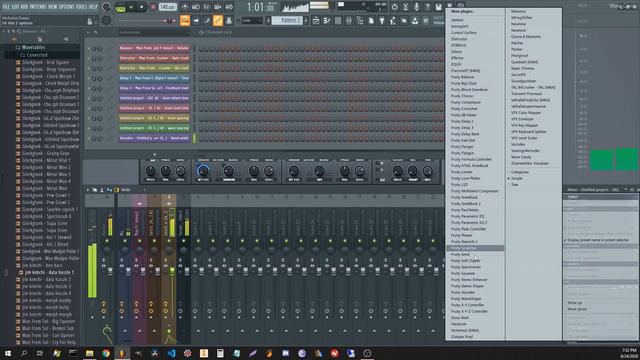The height and width of the screenshot is (360, 640).
Task: Click the Maximus automation channel button
Action: 154,48
